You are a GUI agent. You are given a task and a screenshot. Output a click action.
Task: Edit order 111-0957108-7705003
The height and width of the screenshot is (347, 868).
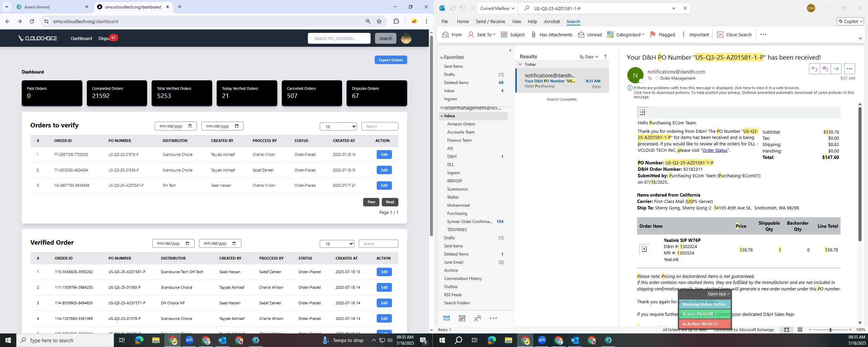(384, 155)
